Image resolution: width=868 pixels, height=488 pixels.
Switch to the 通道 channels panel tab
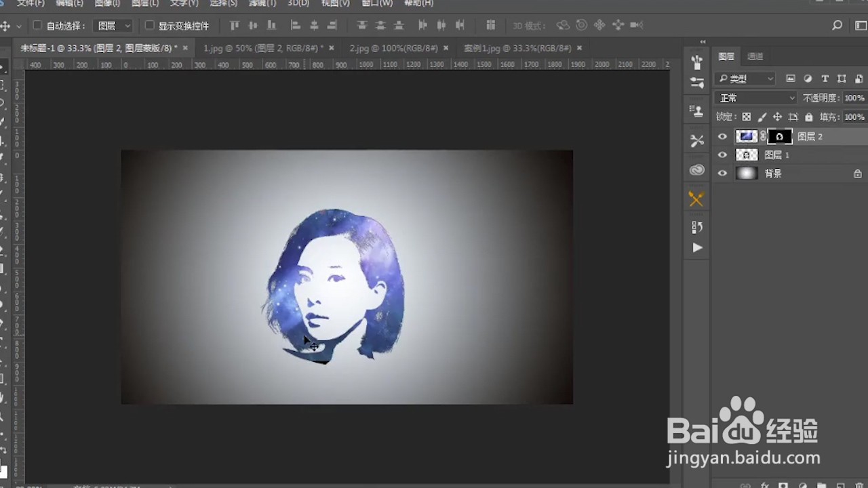point(755,56)
